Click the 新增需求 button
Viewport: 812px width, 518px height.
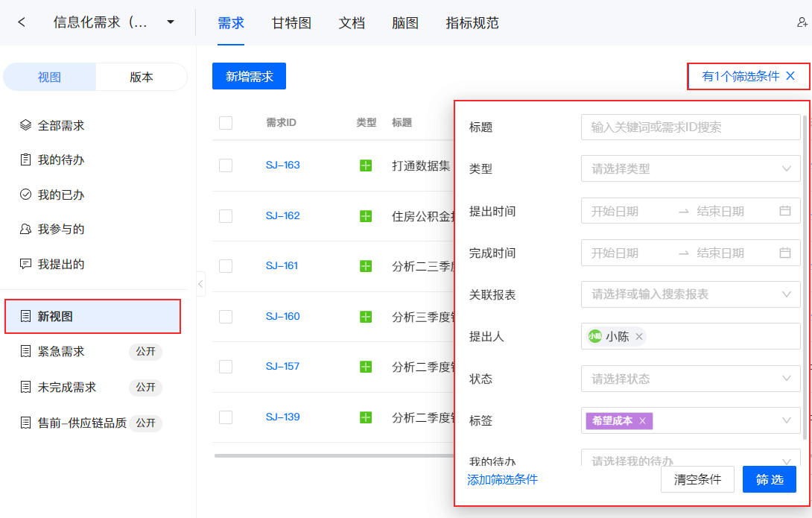249,76
